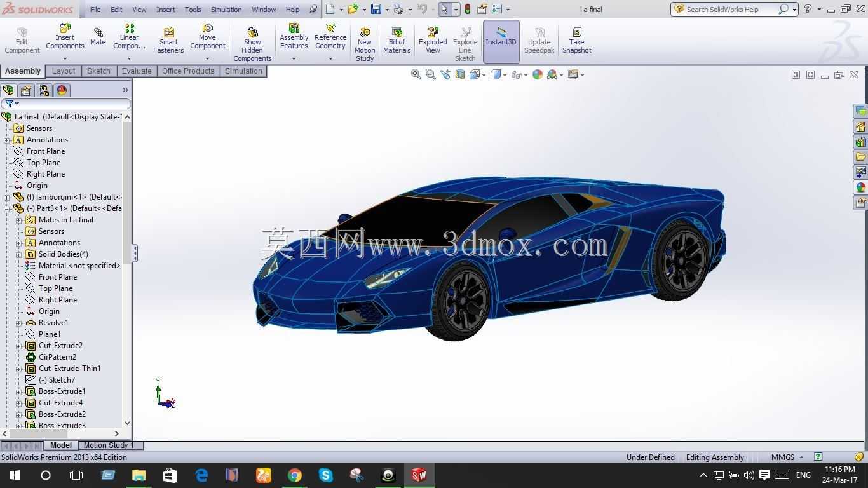Open the Windows Start menu
Image resolution: width=868 pixels, height=488 pixels.
click(15, 475)
